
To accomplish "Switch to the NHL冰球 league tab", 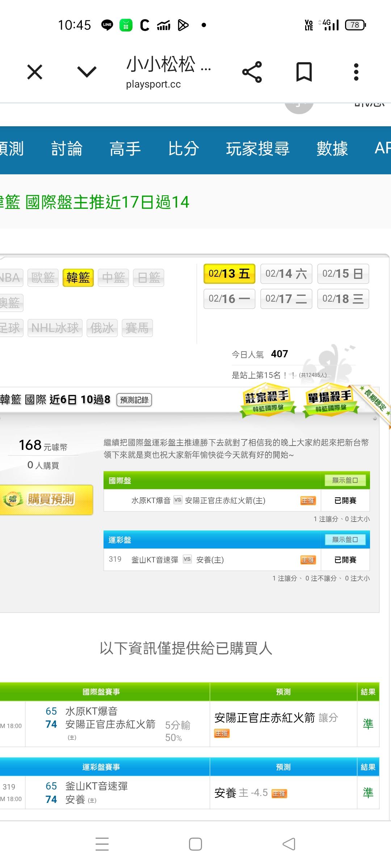I will tap(55, 328).
